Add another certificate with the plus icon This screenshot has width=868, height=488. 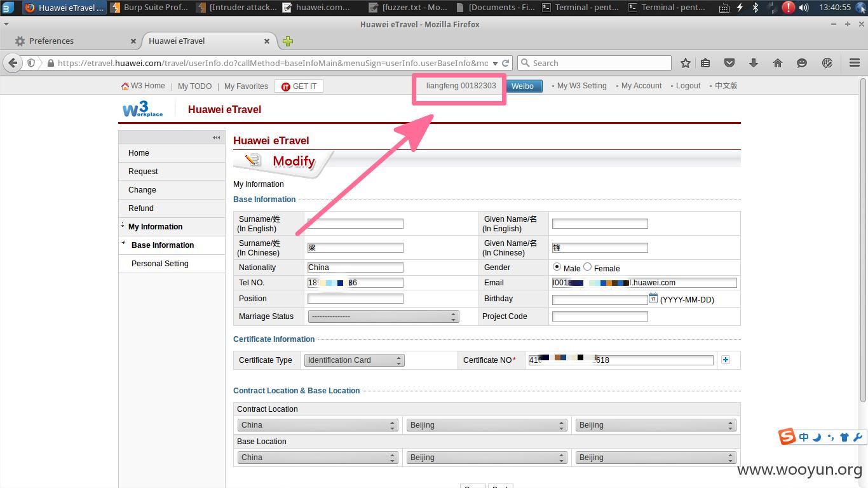(726, 360)
